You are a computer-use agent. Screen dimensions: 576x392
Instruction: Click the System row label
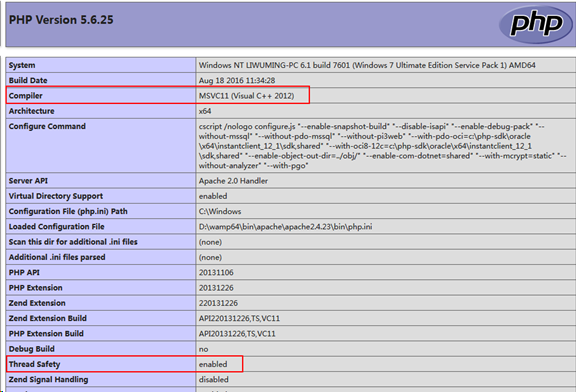(x=22, y=65)
